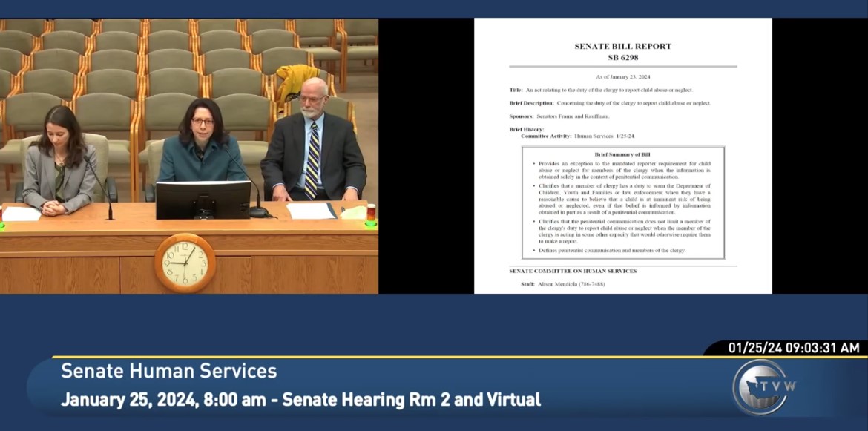Expand the Brief History section
The height and width of the screenshot is (431, 868).
point(526,128)
